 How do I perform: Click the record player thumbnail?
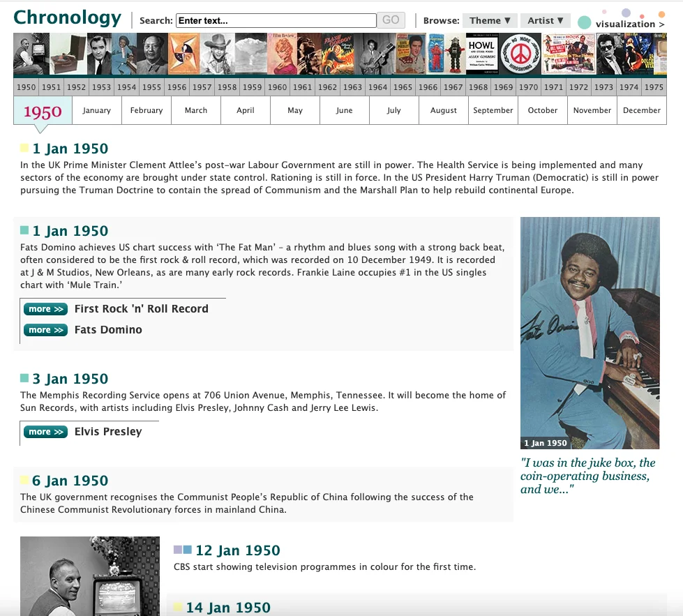click(68, 54)
